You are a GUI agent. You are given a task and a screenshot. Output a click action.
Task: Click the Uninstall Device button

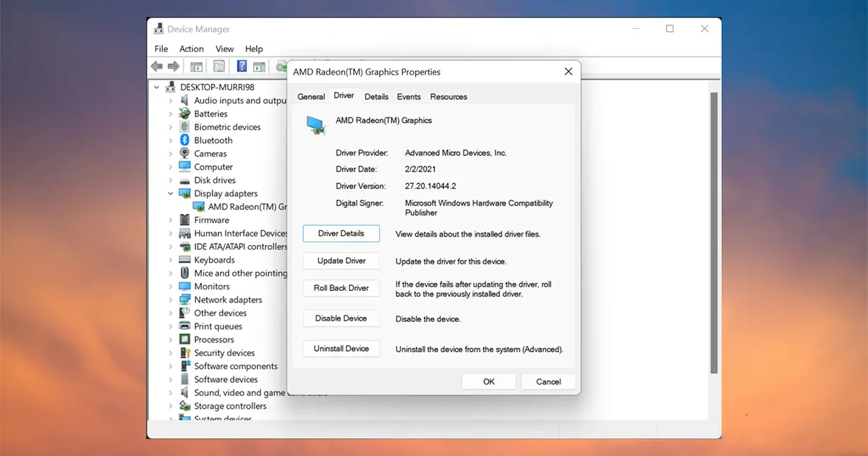pos(341,349)
